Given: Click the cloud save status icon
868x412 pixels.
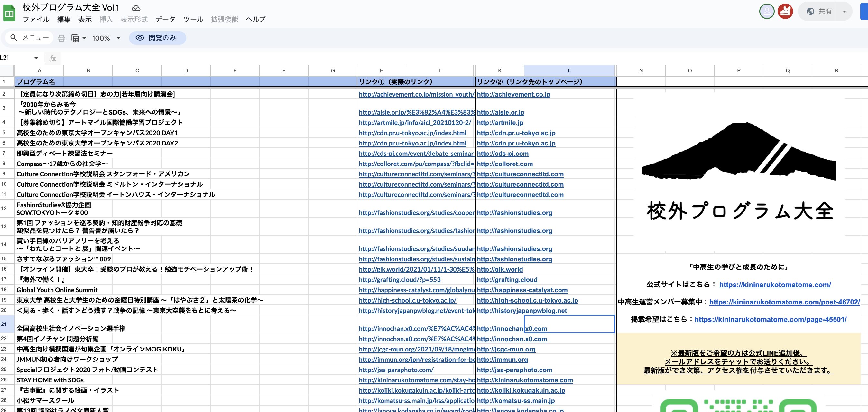Looking at the screenshot, I should (x=136, y=8).
